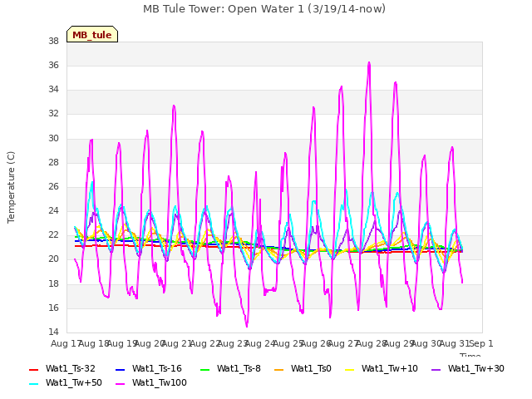The height and width of the screenshot is (399, 532).
Task: Select the Wat1_Ts-16 legend label
Action: pos(157,368)
